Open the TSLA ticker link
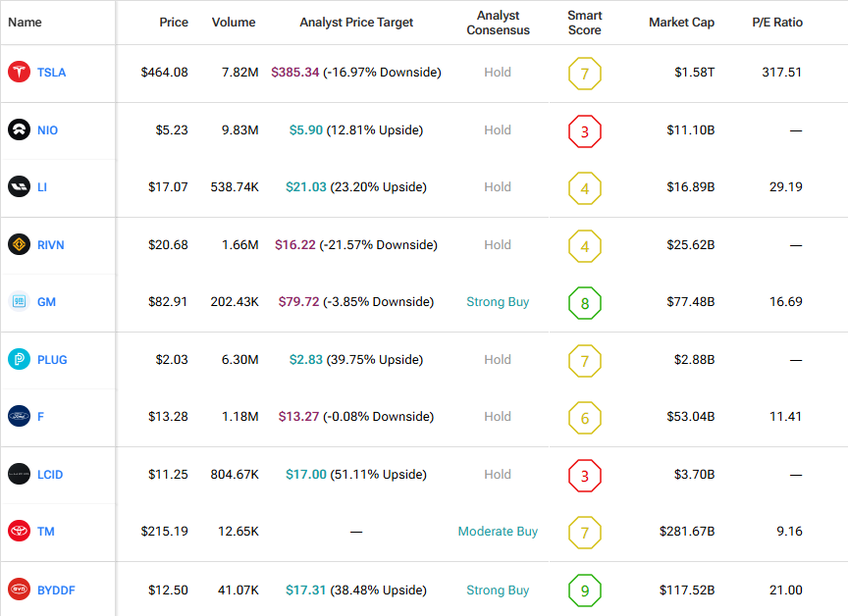The height and width of the screenshot is (616, 848). [51, 73]
